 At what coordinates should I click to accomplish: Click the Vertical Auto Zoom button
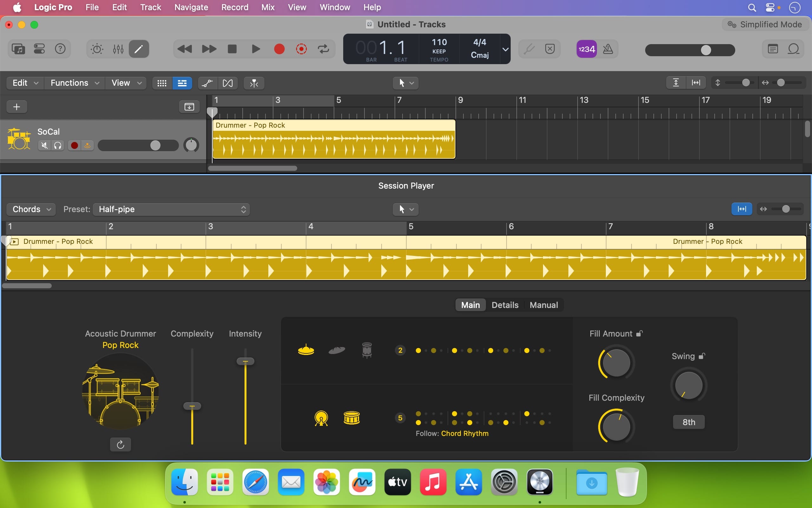click(x=676, y=83)
